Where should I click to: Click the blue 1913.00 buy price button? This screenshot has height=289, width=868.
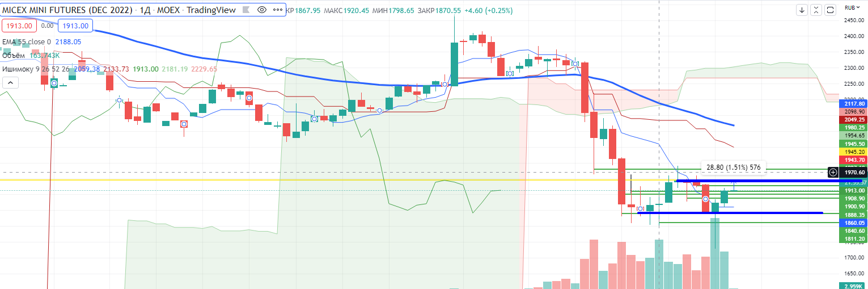(75, 26)
